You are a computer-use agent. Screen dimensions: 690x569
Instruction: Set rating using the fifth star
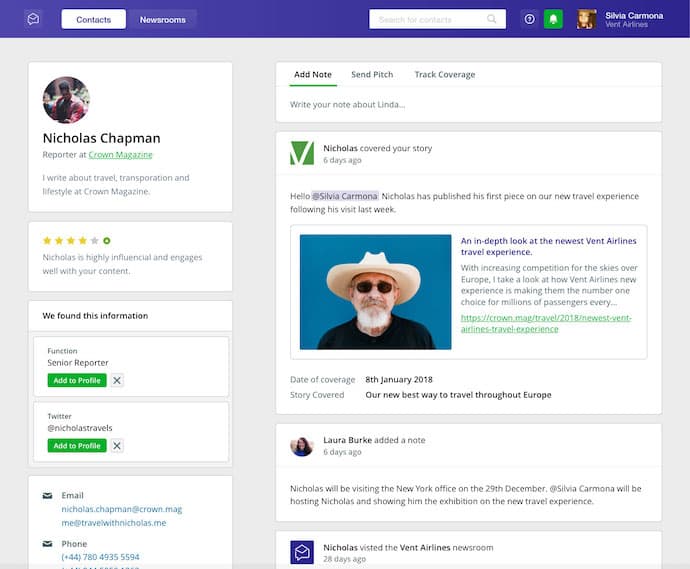click(95, 241)
